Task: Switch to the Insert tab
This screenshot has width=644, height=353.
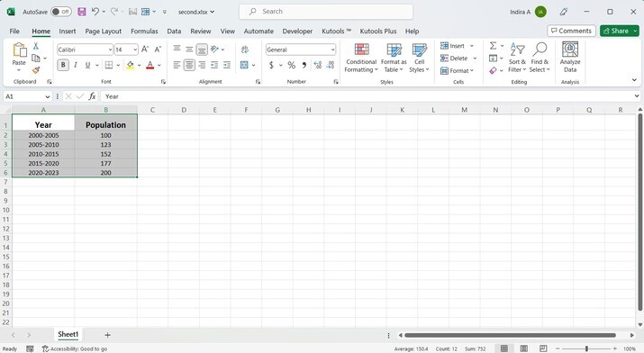Action: point(68,32)
